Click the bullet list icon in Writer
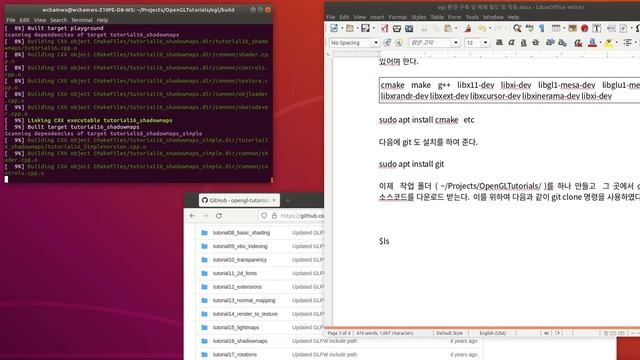 tap(627, 42)
